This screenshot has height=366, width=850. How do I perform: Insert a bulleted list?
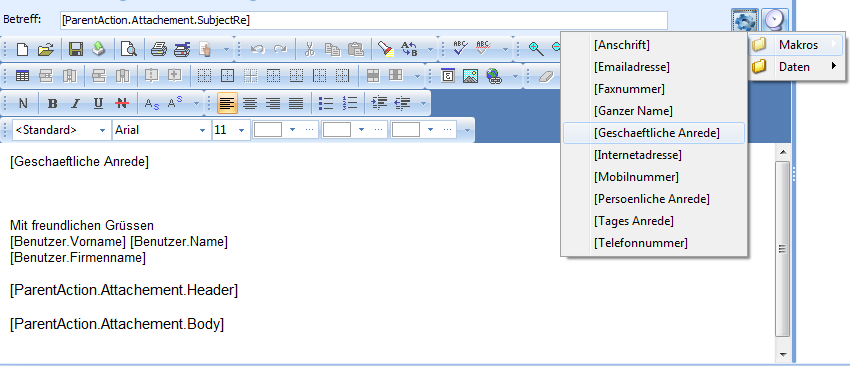click(x=326, y=103)
